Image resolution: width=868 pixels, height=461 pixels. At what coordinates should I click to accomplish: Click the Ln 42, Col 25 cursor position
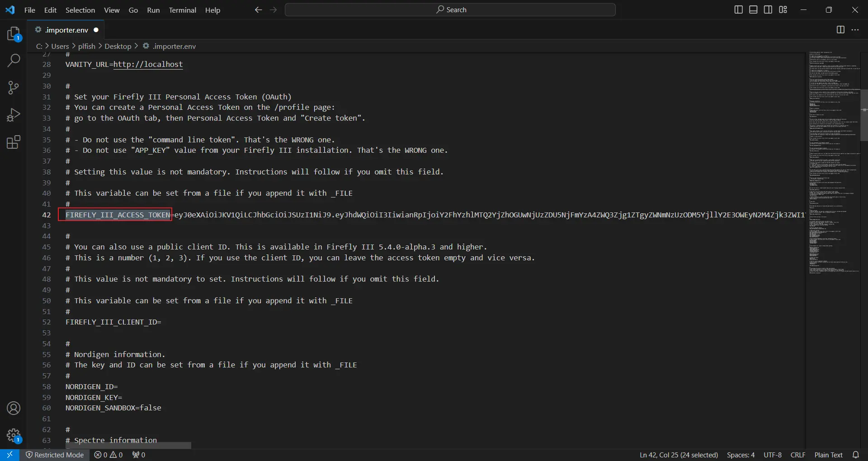(679, 455)
